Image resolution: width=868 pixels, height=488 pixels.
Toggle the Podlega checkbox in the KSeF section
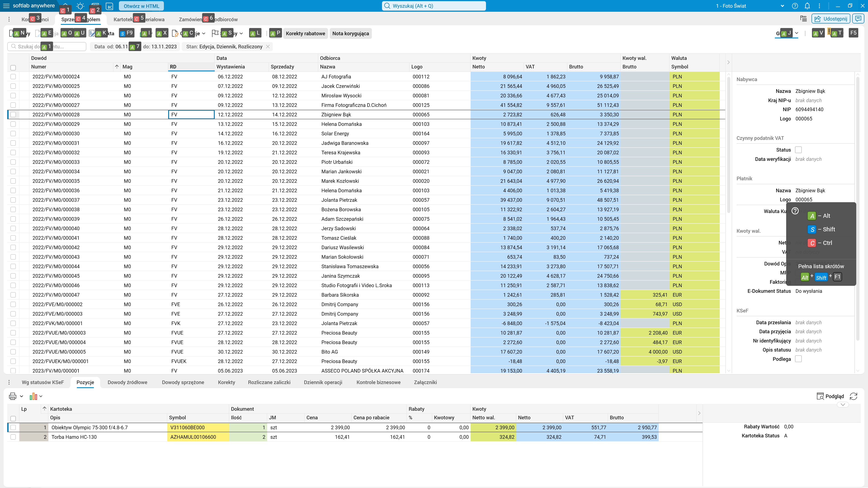coord(798,359)
